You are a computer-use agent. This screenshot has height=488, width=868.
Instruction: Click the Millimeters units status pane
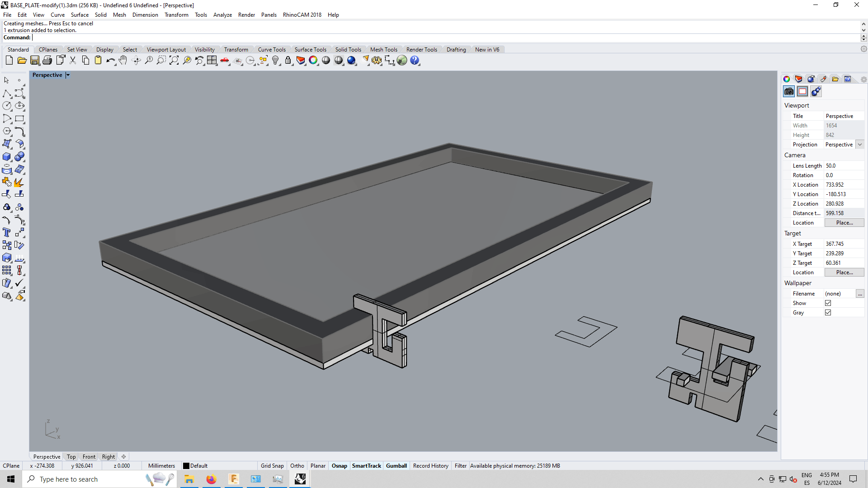click(x=161, y=466)
